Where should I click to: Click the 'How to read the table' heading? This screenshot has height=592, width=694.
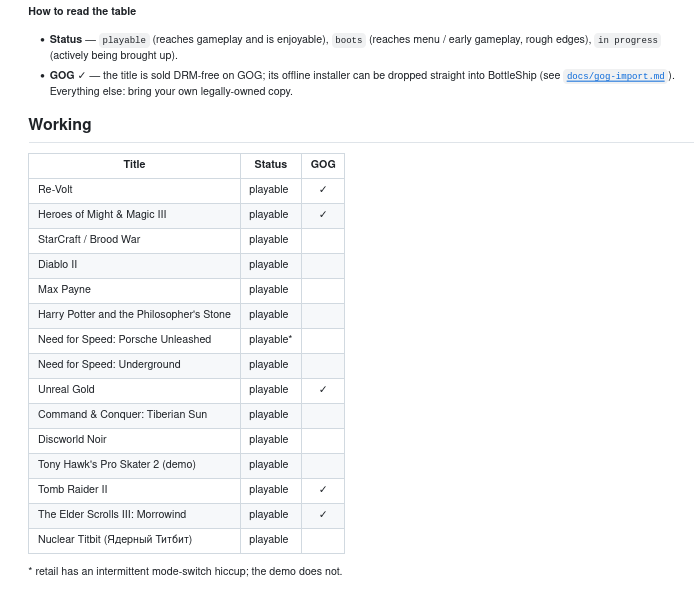click(82, 12)
